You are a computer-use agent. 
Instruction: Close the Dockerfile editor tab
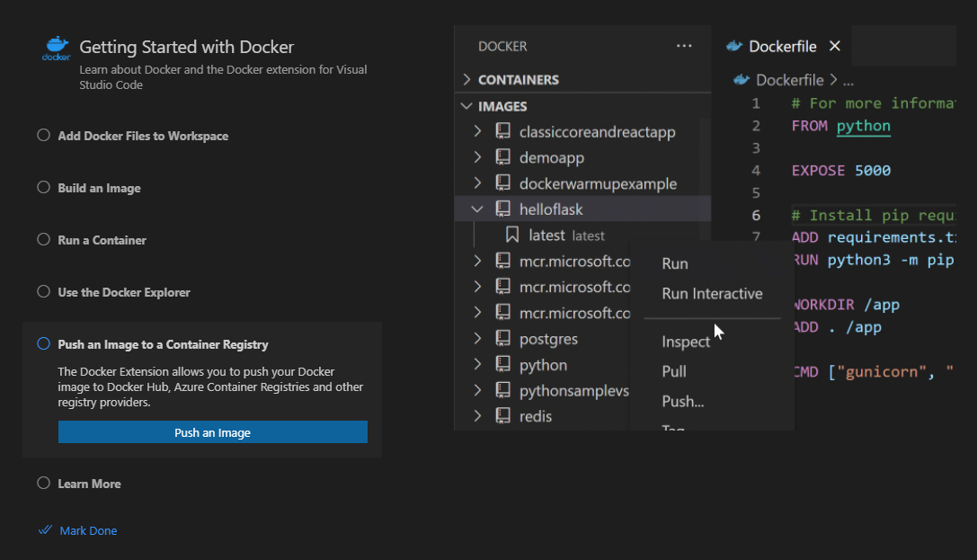click(x=835, y=46)
